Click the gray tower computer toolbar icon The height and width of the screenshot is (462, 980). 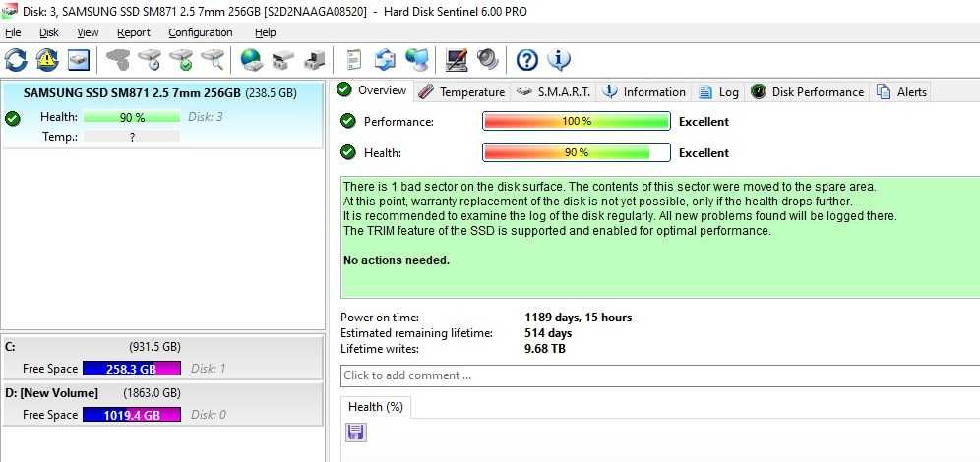point(315,60)
